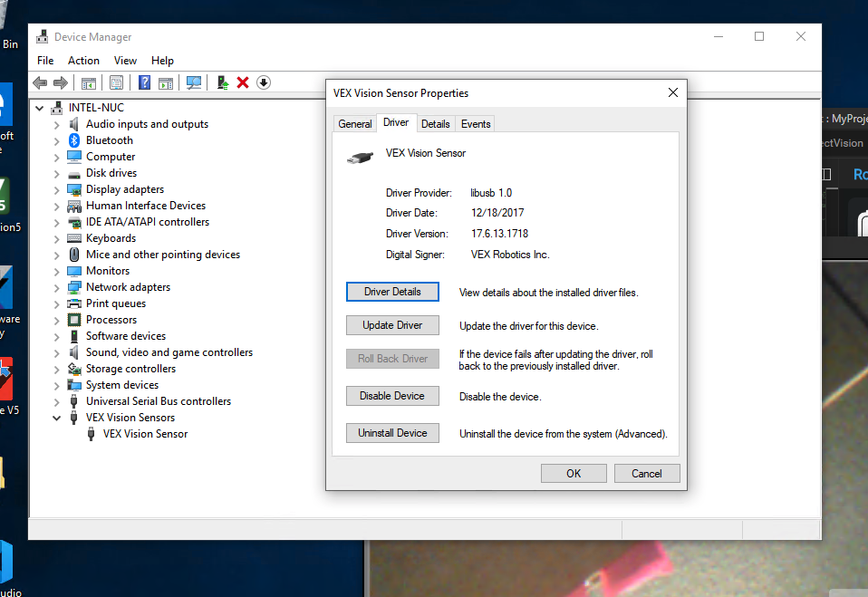Click the driver date '12/18/2017'
The width and height of the screenshot is (868, 597).
pos(497,213)
